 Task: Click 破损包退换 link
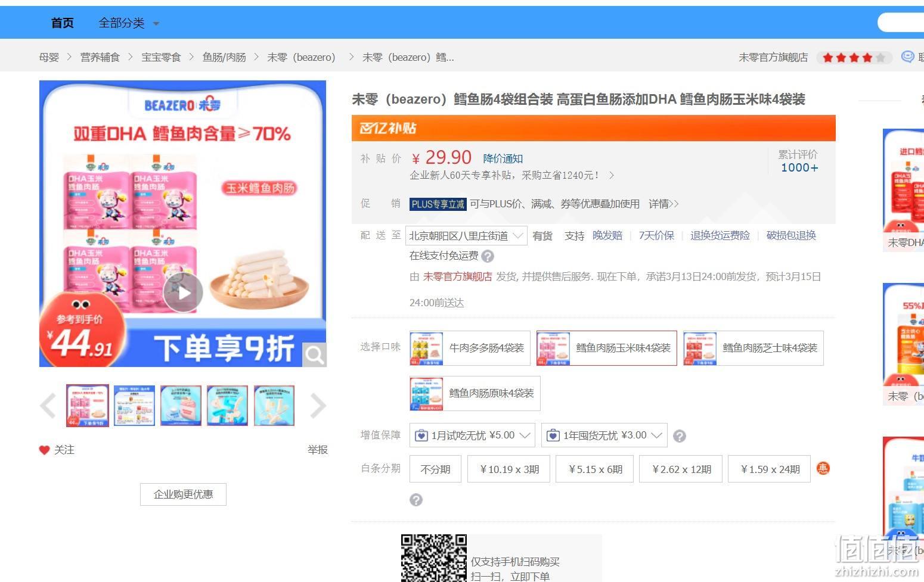click(x=791, y=235)
